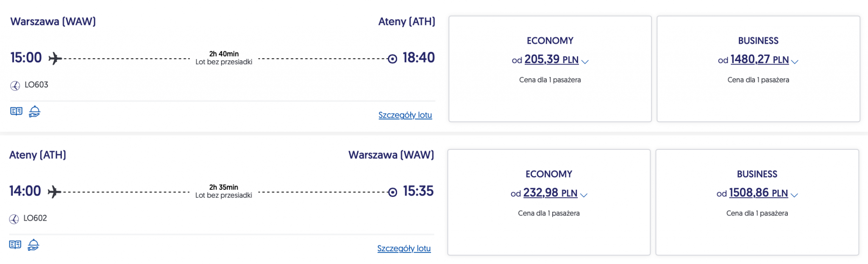The width and height of the screenshot is (868, 264).
Task: Expand Economy fare 232,98 PLN chevron
Action: [x=584, y=195]
